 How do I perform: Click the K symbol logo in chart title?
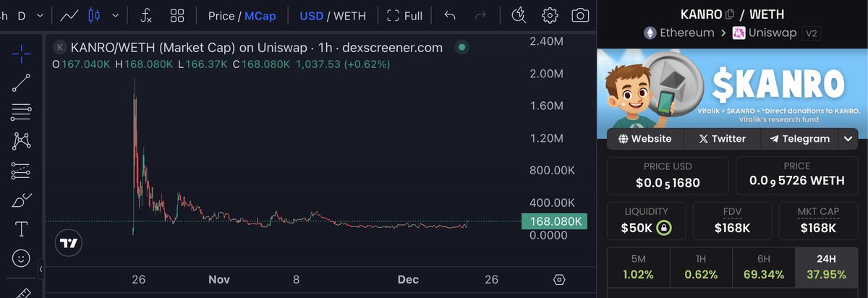click(60, 48)
